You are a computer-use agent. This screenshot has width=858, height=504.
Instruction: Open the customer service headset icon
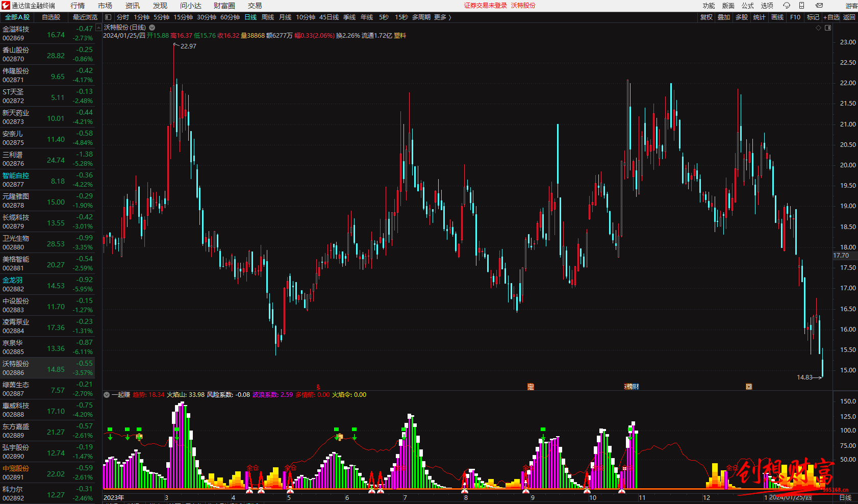787,6
